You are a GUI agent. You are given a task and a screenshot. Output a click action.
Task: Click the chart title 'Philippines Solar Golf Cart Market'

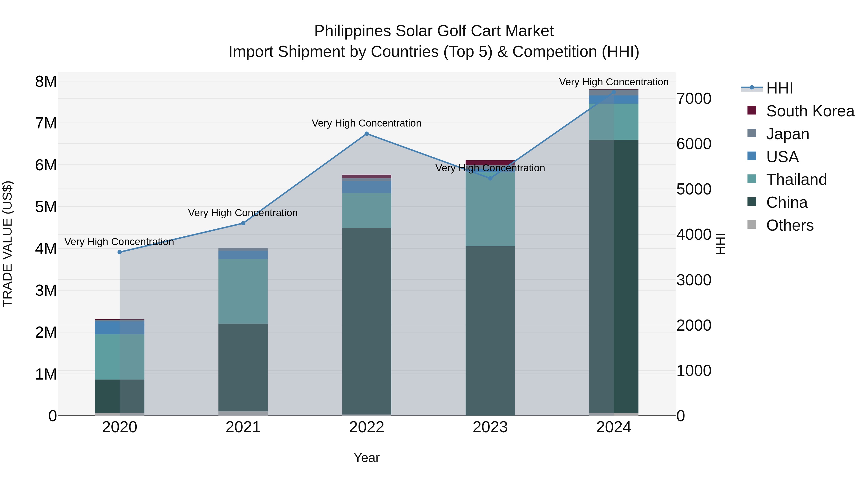[434, 31]
